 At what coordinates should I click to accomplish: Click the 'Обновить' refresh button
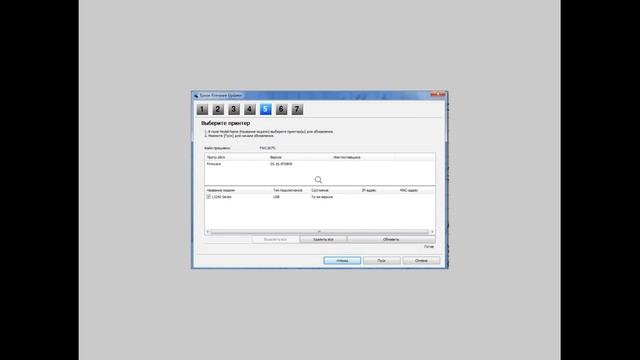coord(391,240)
